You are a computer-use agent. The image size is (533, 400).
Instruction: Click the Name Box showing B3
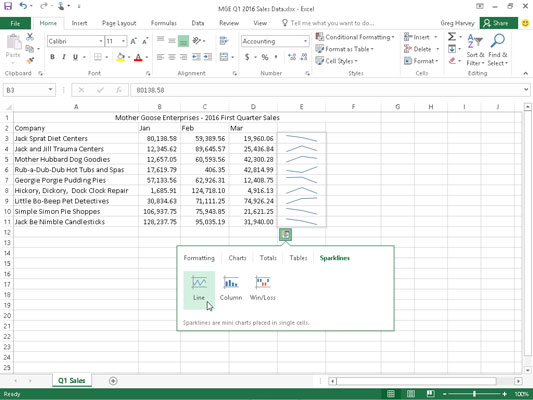[29, 90]
